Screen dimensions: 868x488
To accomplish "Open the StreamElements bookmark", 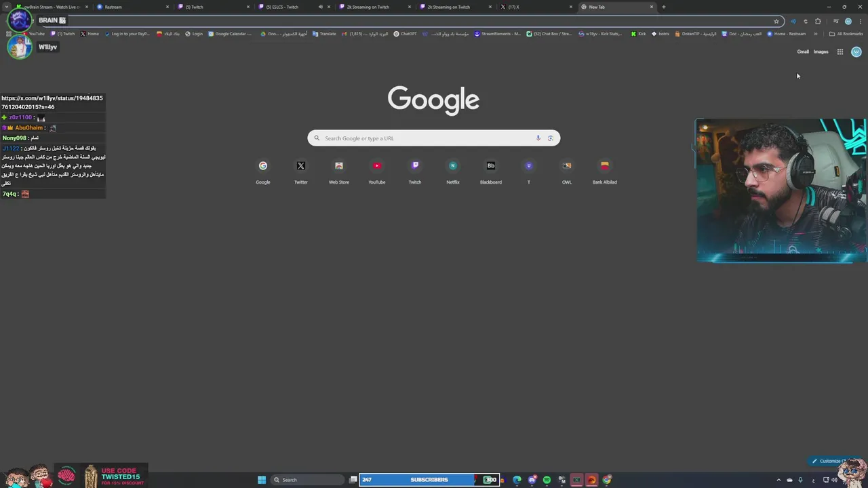I will click(x=498, y=34).
